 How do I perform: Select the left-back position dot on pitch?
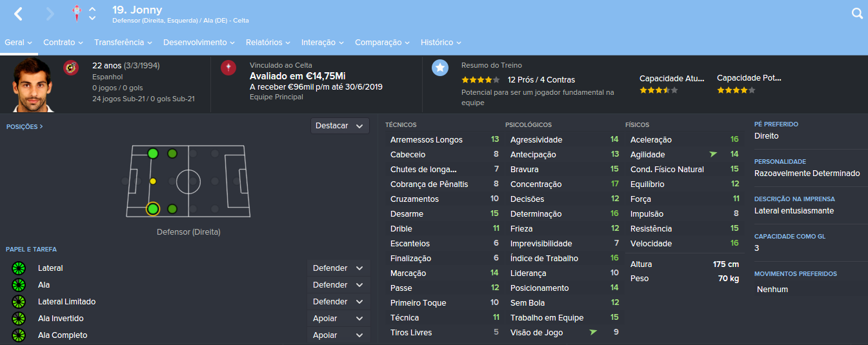coord(153,153)
